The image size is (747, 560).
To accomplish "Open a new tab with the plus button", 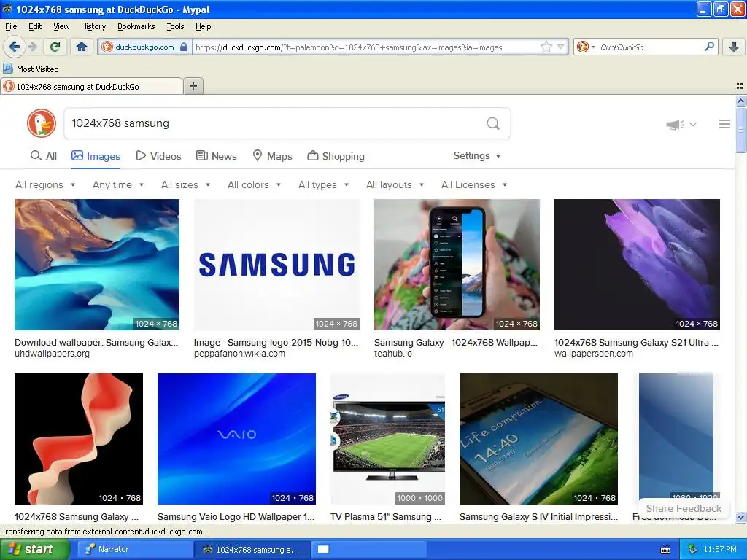I will (x=193, y=86).
